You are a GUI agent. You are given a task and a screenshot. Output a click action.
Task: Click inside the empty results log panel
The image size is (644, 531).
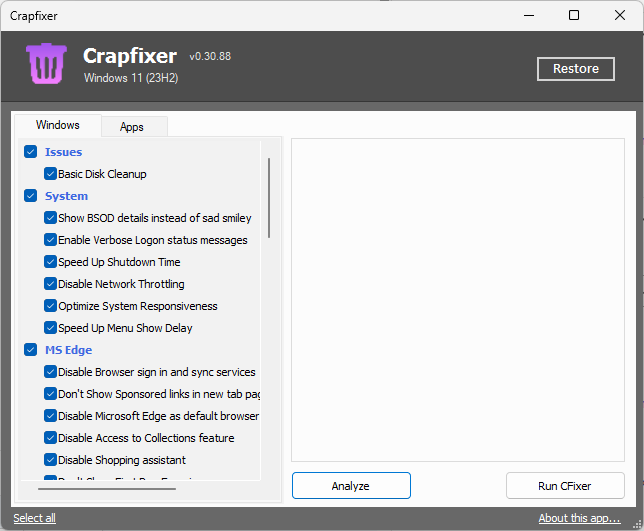458,300
